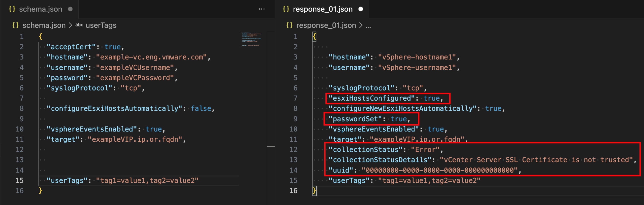Click the false value of configureEsxiHostsAutomatically
Screen dimensions: 644x205
pos(201,109)
